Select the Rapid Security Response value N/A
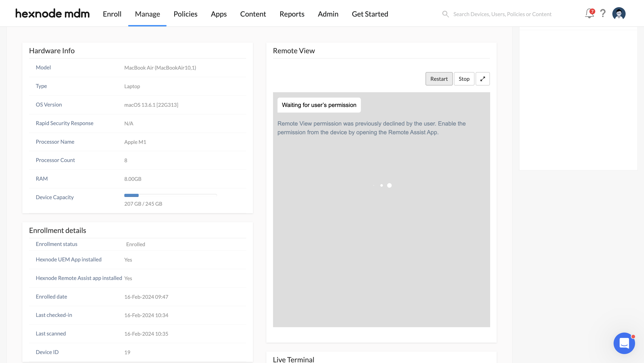 (129, 123)
